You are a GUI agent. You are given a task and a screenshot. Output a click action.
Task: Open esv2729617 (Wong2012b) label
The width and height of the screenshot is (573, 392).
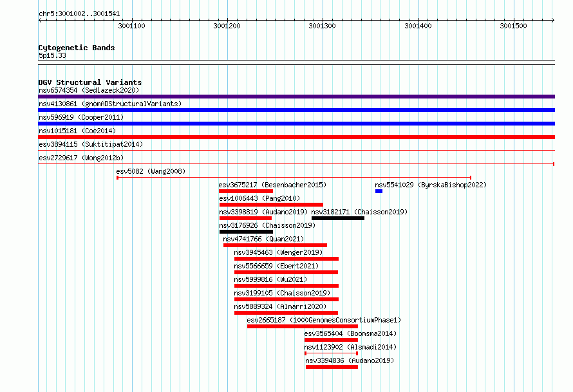coord(81,158)
